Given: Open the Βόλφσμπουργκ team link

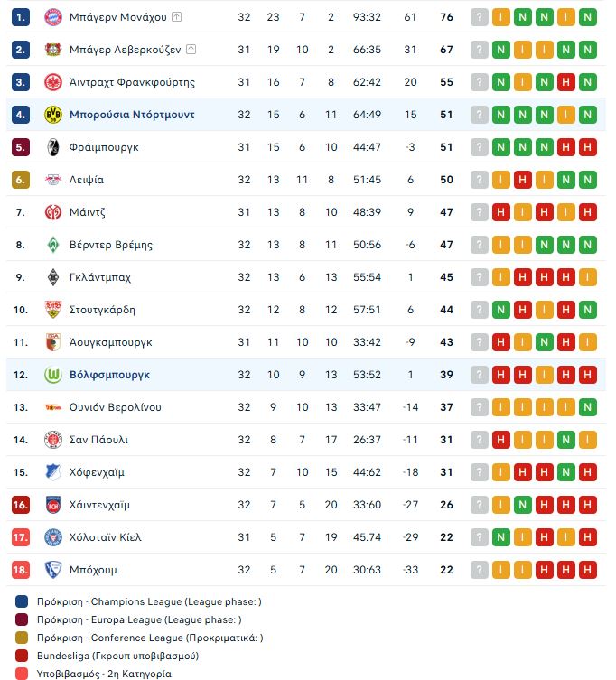Looking at the screenshot, I should coord(109,375).
